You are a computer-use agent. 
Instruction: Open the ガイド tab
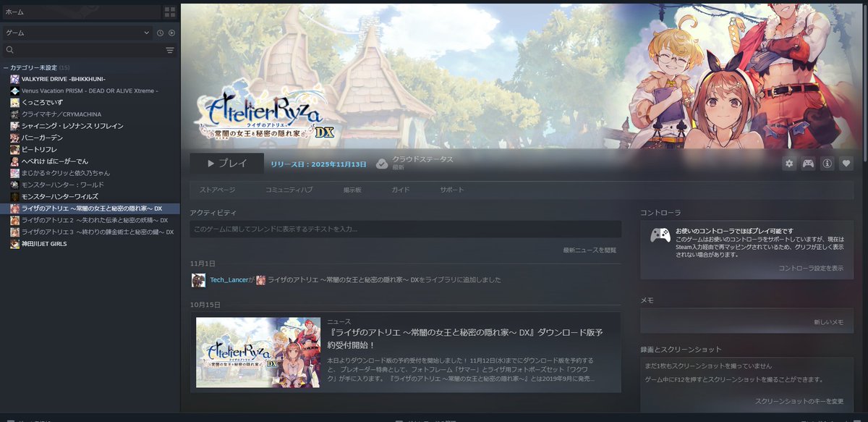point(399,188)
